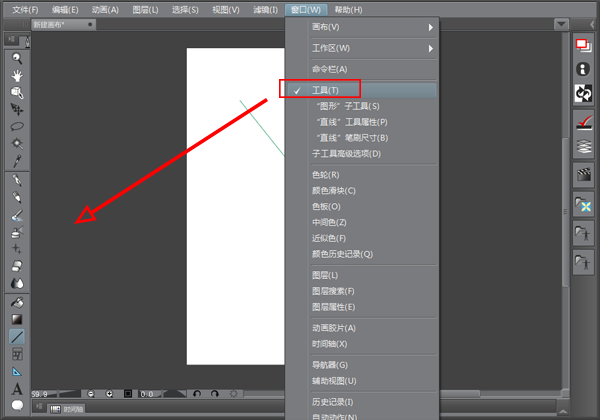
Task: Click the zoom out button in status bar
Action: point(91,394)
